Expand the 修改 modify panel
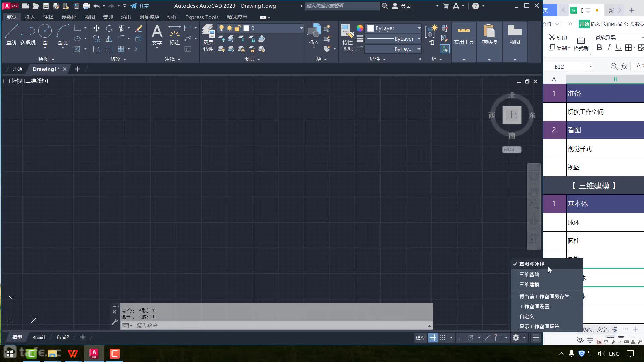 click(x=118, y=59)
